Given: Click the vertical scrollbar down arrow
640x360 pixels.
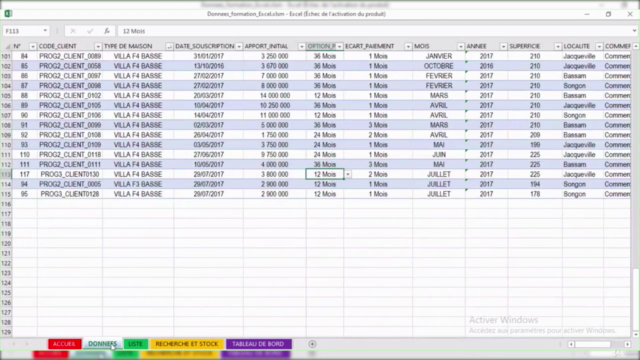Looking at the screenshot, I should 636,334.
